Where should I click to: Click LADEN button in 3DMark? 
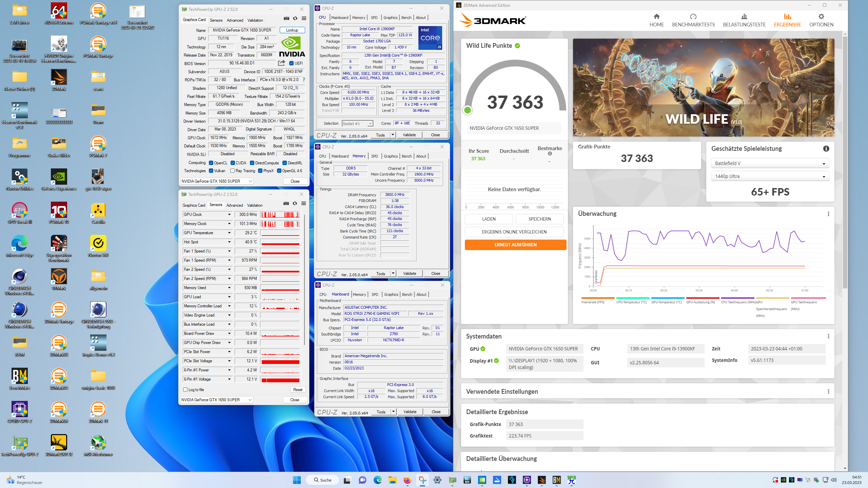pos(489,219)
